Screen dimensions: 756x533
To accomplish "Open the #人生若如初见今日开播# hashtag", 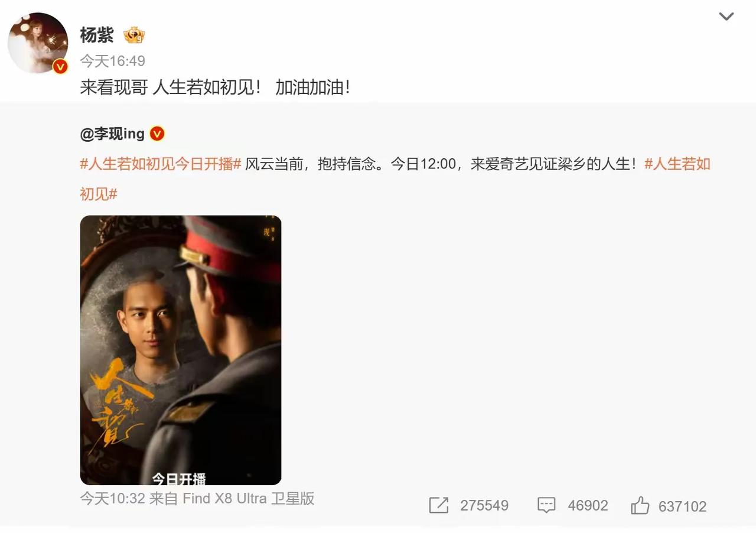I will 161,164.
